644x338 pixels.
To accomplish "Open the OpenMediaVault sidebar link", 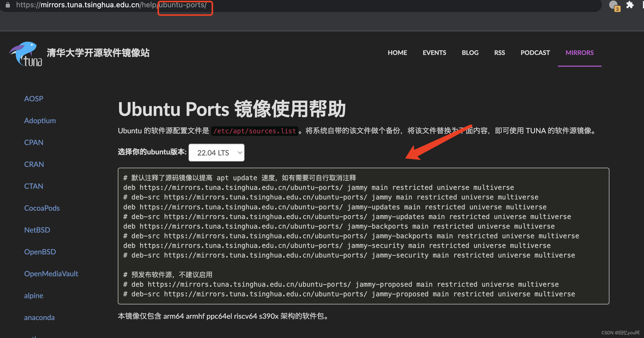I will [51, 274].
